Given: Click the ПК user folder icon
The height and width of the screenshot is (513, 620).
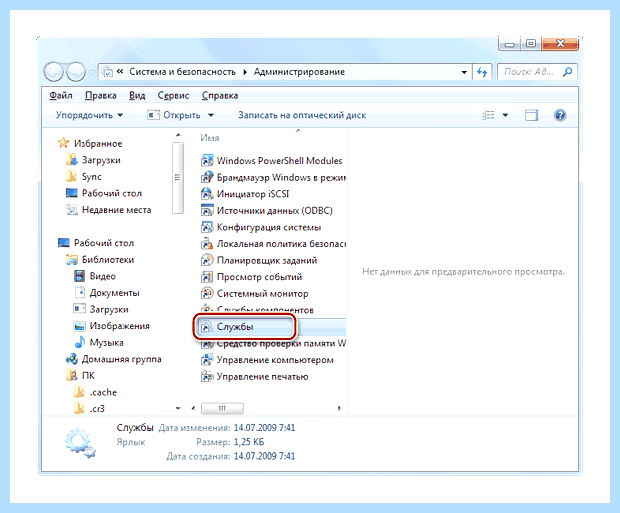Looking at the screenshot, I should [x=72, y=375].
